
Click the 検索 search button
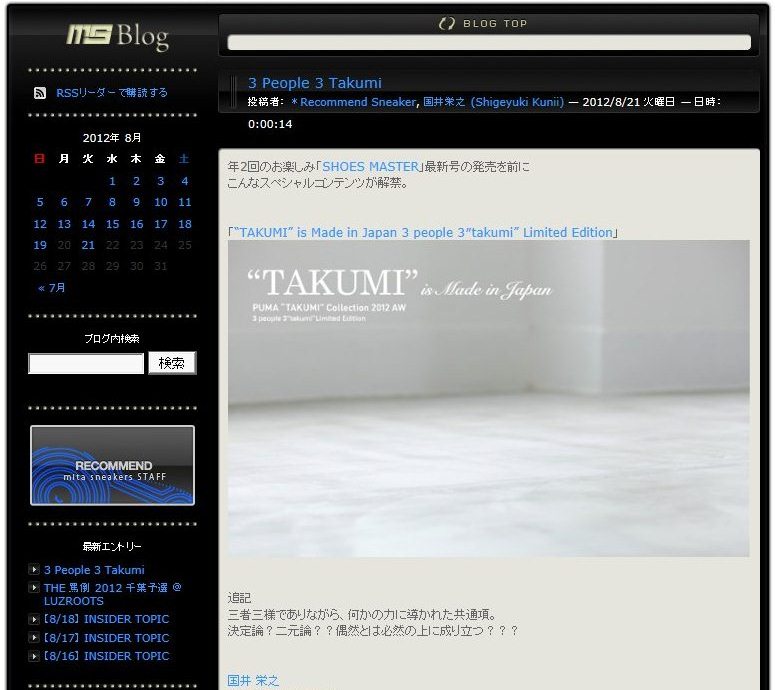pyautogui.click(x=172, y=363)
